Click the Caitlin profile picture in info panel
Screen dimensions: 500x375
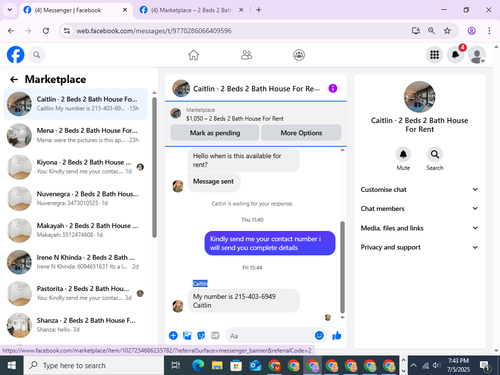[419, 97]
